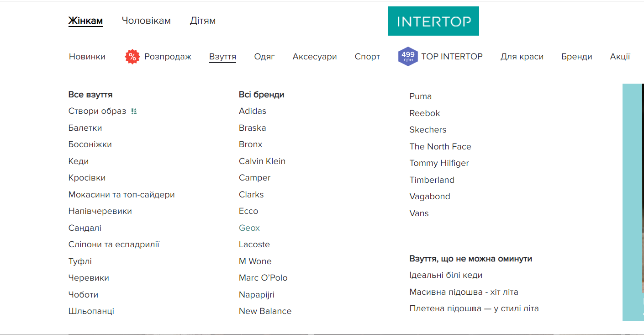Click the INTERTOP logo
This screenshot has width=644, height=335.
433,21
